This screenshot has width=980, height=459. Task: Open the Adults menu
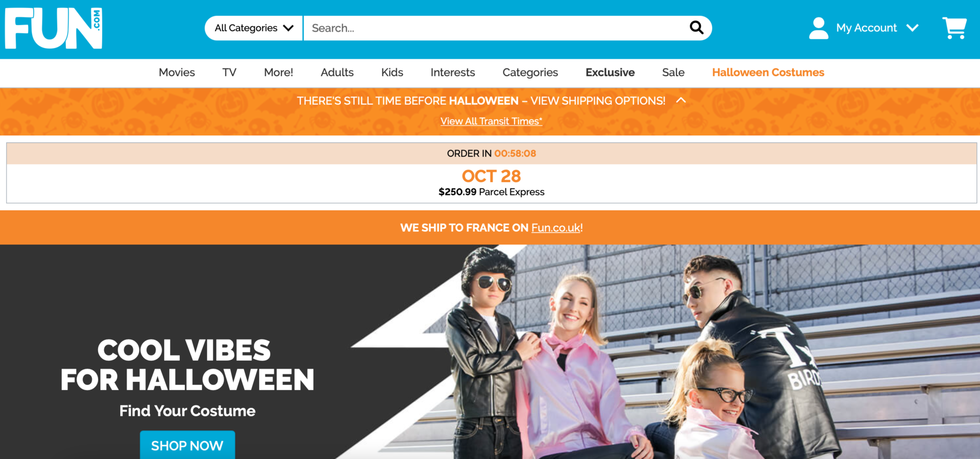pyautogui.click(x=337, y=73)
